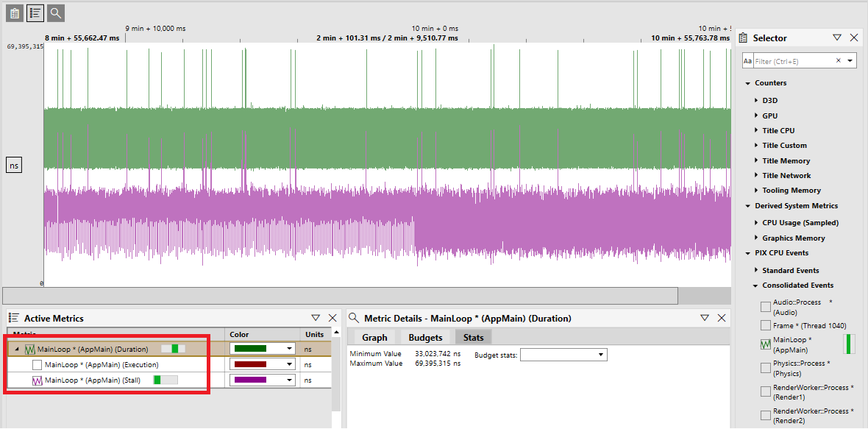868x429 pixels.
Task: Enable the MainLoop (AppMain) (Execution) checkbox
Action: (37, 365)
